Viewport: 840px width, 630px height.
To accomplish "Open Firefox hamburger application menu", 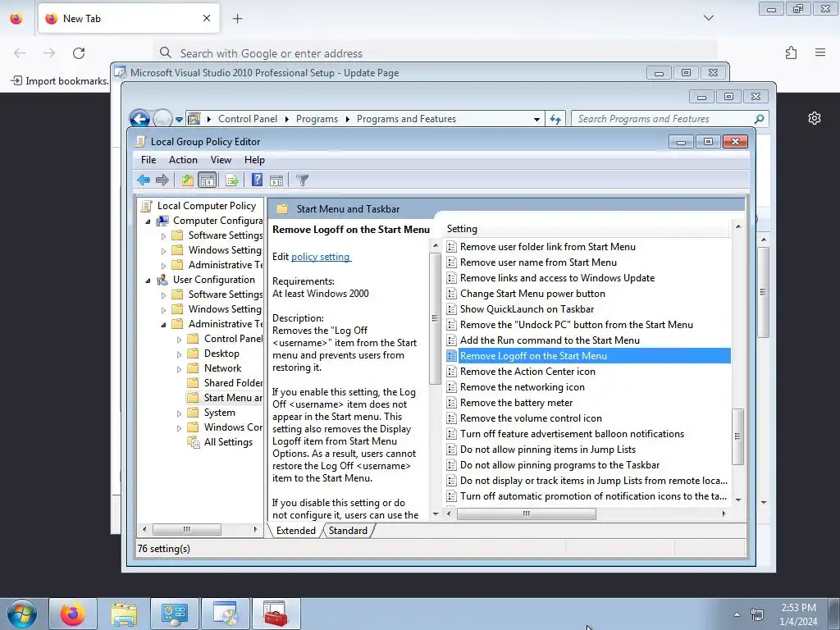I will tap(820, 52).
